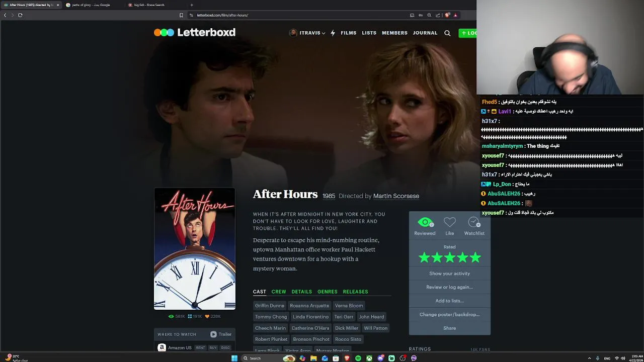Open cast member Griffin Dunne
Screen dimensions: 644x362
[x=270, y=306]
